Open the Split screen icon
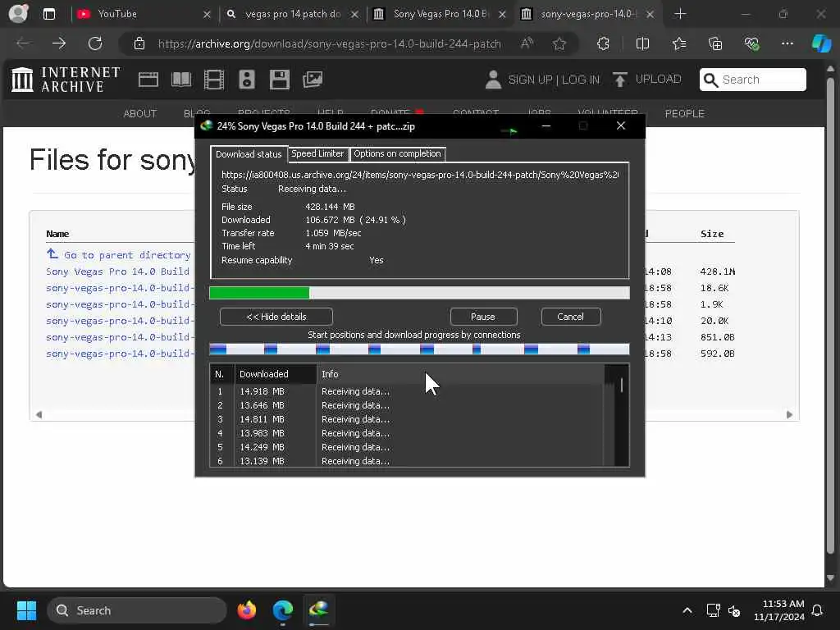 coord(642,43)
